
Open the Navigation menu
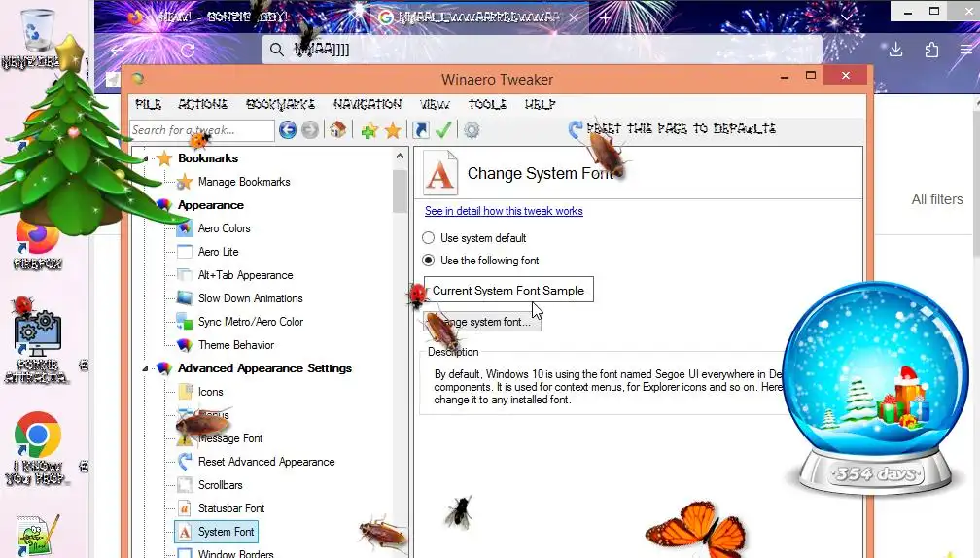[367, 104]
